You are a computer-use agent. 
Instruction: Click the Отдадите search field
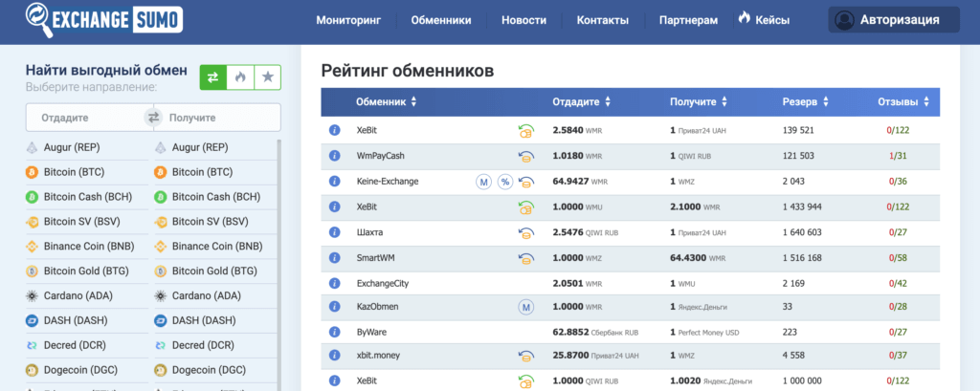(85, 118)
